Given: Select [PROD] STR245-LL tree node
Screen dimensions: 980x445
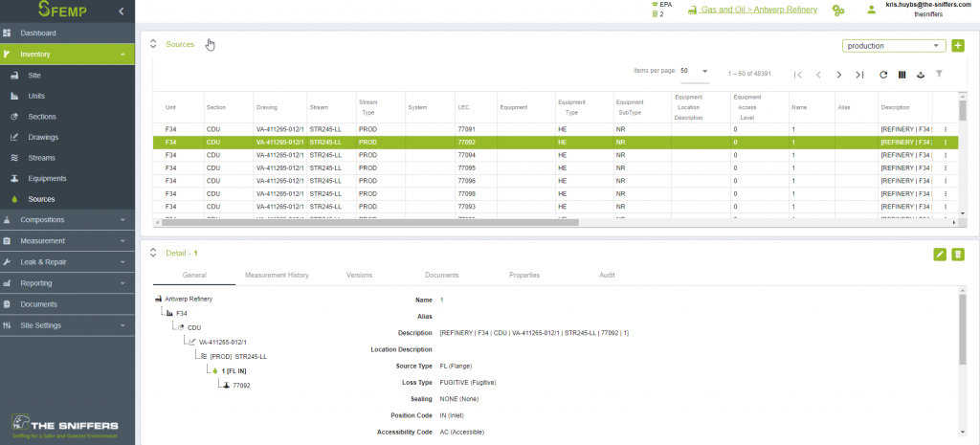Looking at the screenshot, I should coord(238,356).
